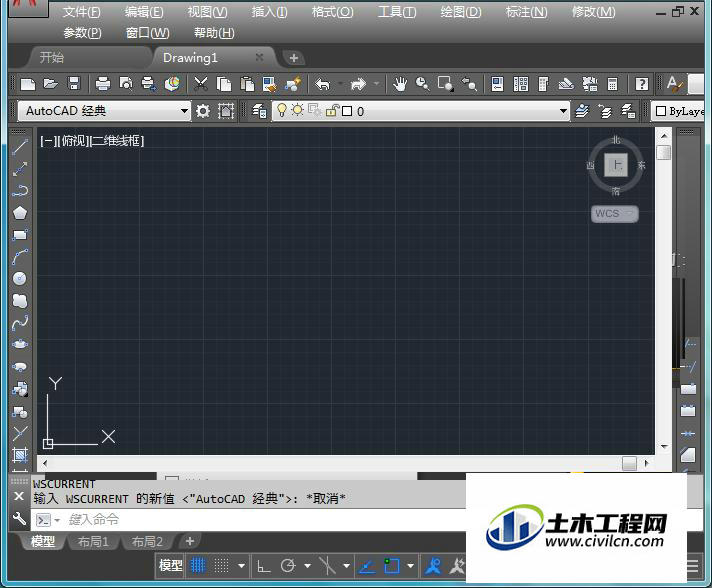Click the layer 0 color swatch
Screen dimensions: 712x588
click(347, 111)
